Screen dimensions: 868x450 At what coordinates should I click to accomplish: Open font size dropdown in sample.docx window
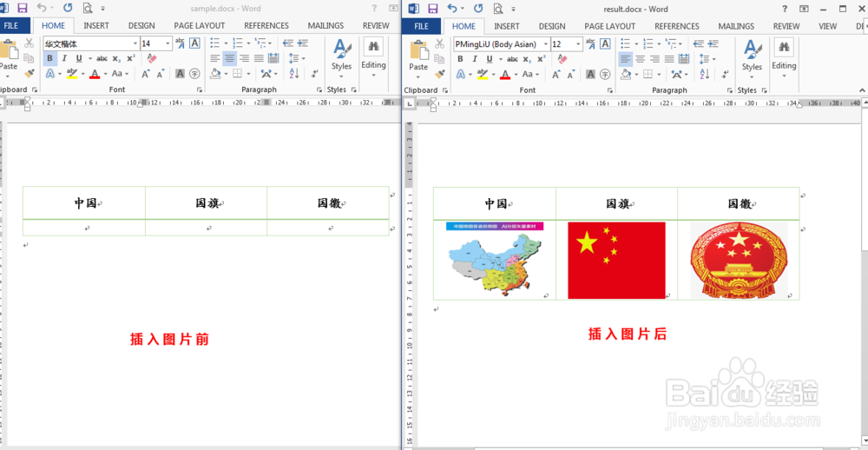click(x=168, y=43)
